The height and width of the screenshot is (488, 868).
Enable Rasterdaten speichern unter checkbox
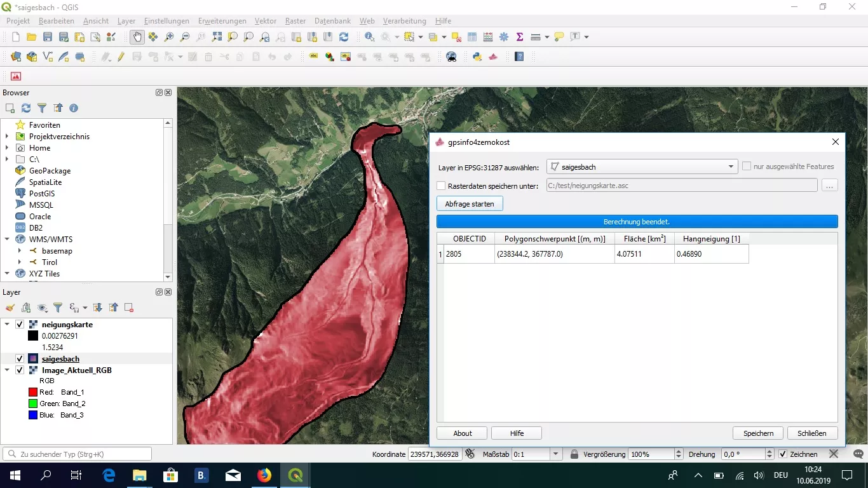(x=441, y=186)
